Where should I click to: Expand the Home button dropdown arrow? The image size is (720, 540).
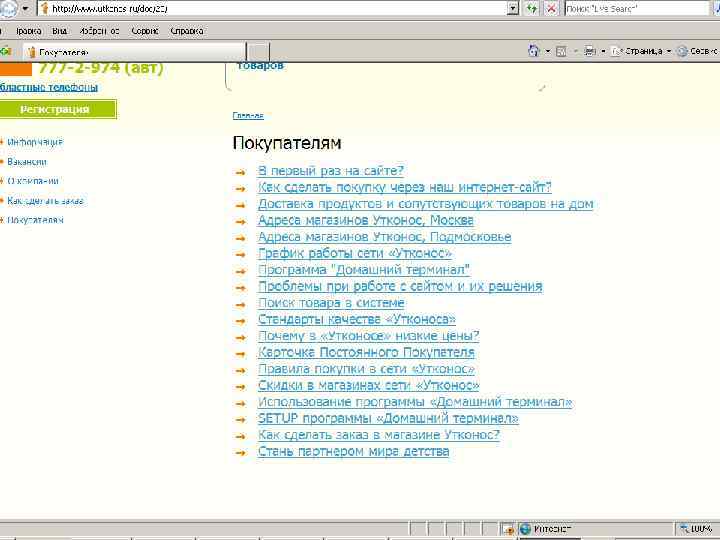click(x=547, y=51)
